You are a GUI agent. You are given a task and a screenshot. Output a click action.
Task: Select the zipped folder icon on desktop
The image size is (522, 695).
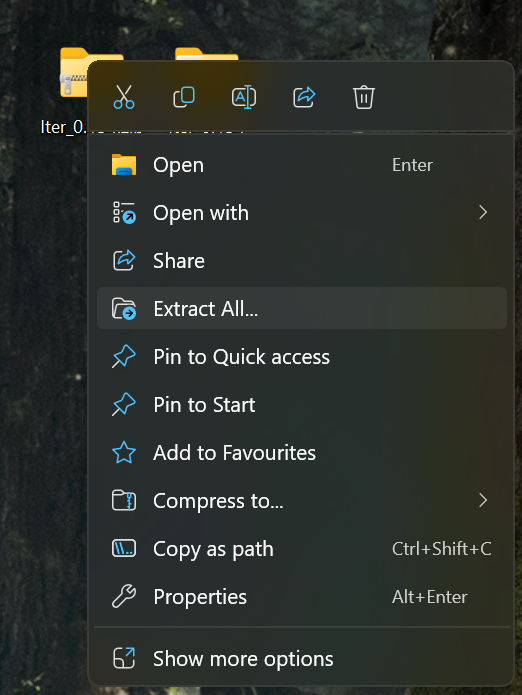[x=74, y=72]
